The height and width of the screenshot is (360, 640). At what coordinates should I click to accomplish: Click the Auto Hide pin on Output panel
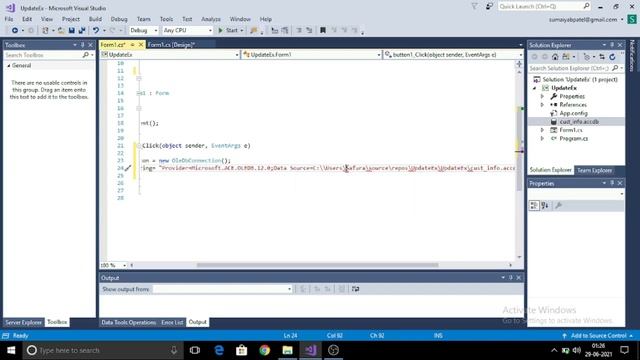(511, 278)
